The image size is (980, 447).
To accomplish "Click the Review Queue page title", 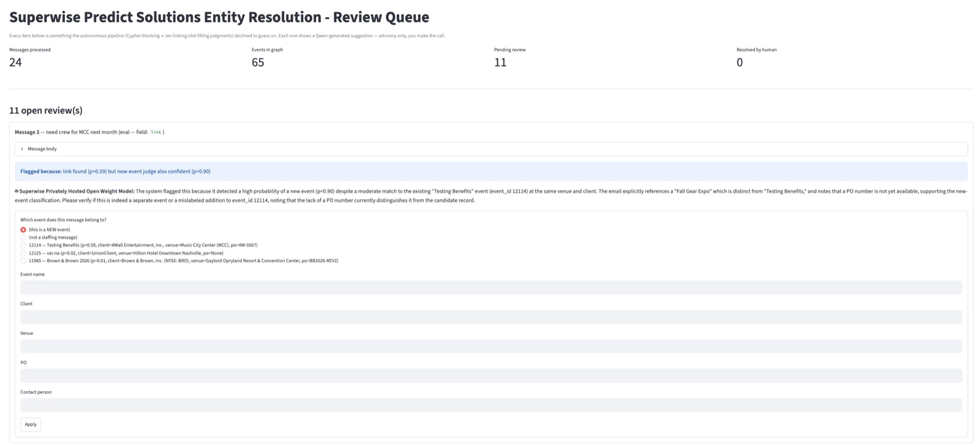I will click(x=219, y=17).
